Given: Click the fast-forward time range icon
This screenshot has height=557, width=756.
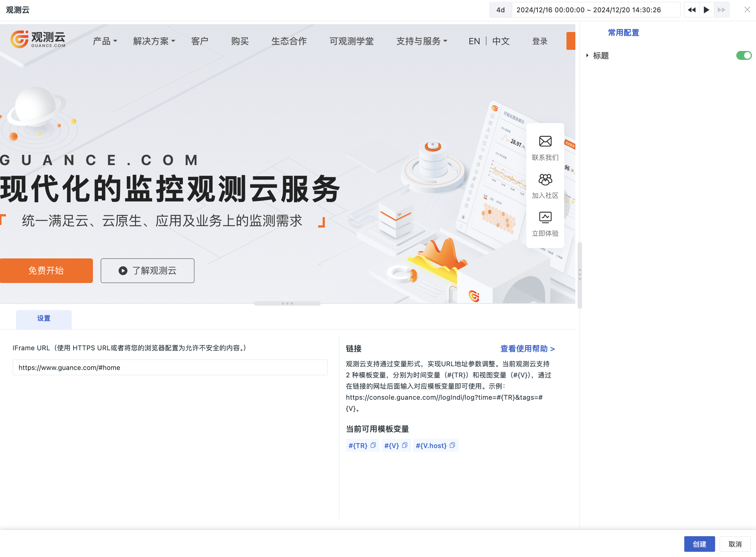Looking at the screenshot, I should (x=721, y=10).
